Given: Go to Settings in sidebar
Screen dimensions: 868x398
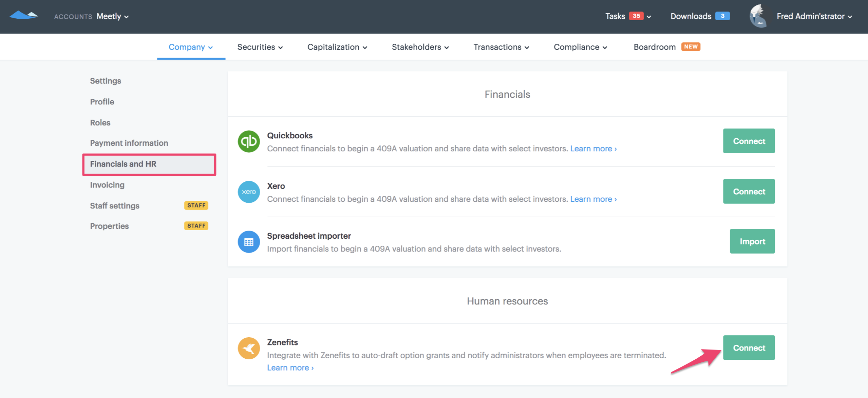Looking at the screenshot, I should [106, 81].
